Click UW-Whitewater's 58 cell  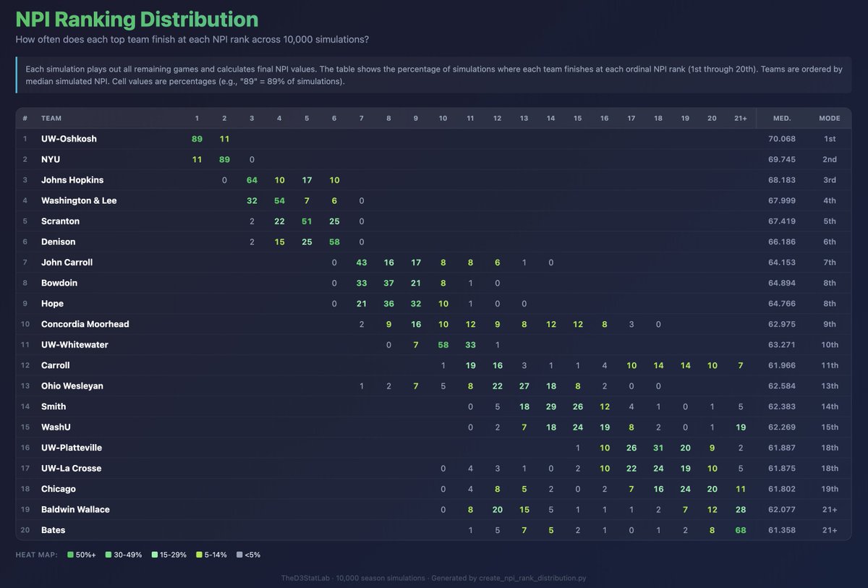coord(443,345)
